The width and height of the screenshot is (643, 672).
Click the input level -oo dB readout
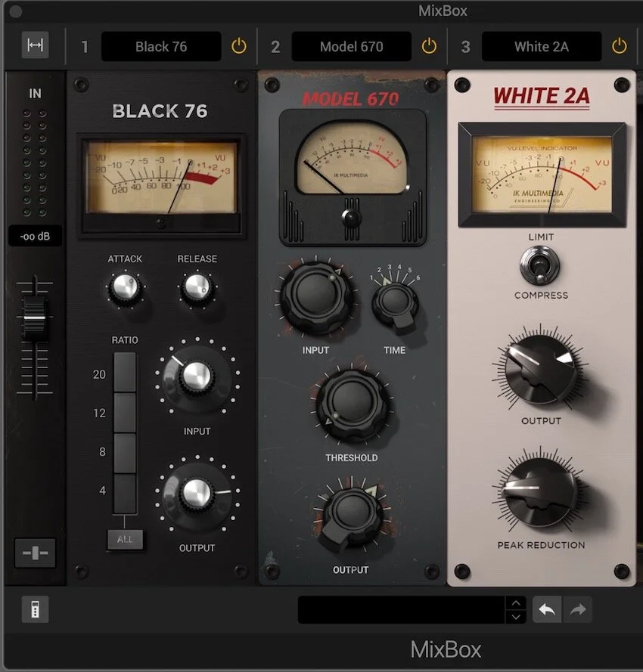35,236
